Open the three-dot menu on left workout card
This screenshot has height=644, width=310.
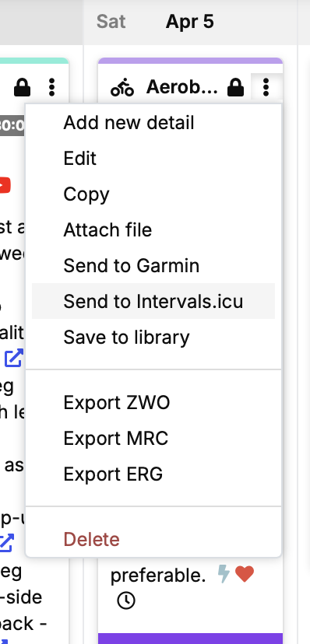tap(52, 87)
